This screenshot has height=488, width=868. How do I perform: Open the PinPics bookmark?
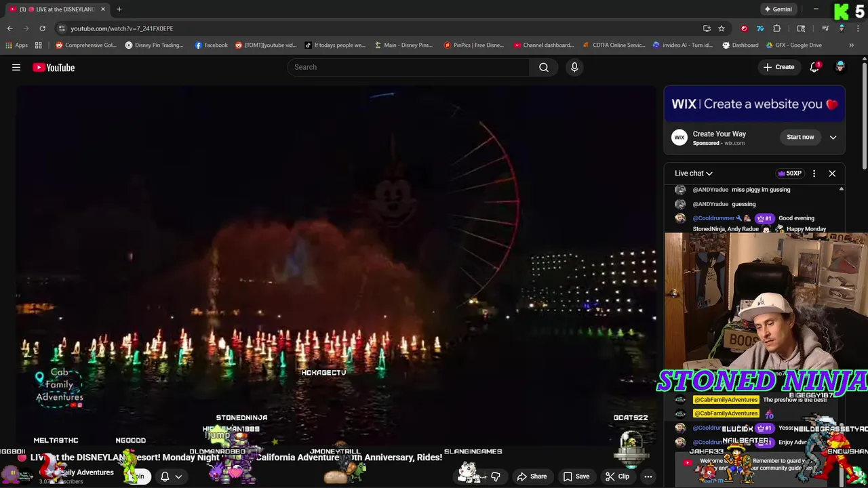tap(474, 45)
